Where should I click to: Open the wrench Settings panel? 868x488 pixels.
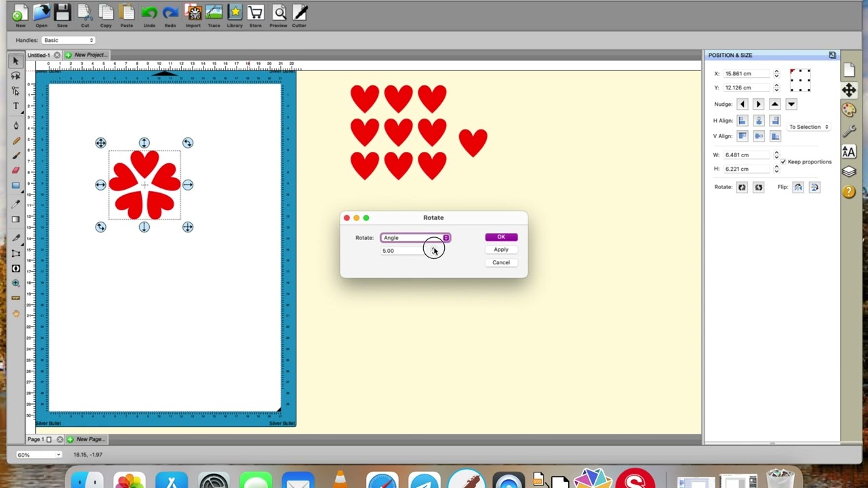click(849, 131)
